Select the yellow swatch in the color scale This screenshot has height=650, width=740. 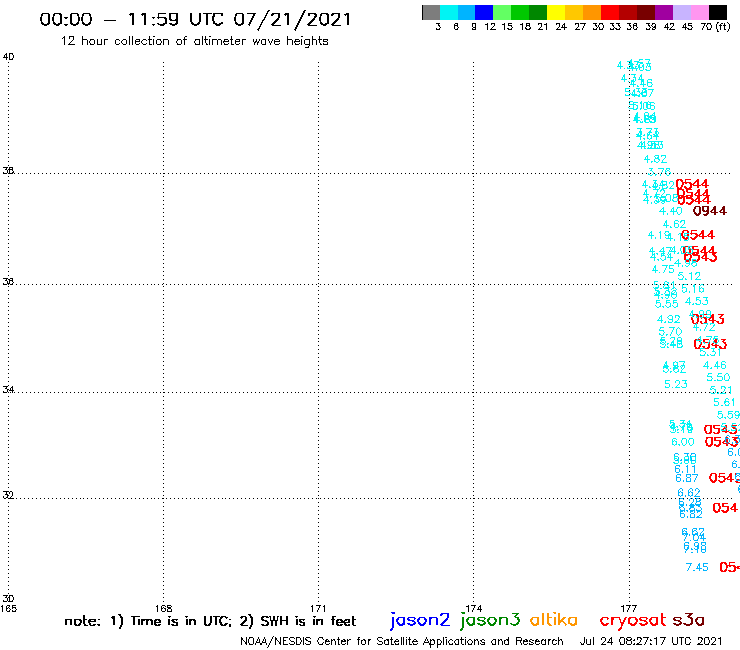[556, 12]
